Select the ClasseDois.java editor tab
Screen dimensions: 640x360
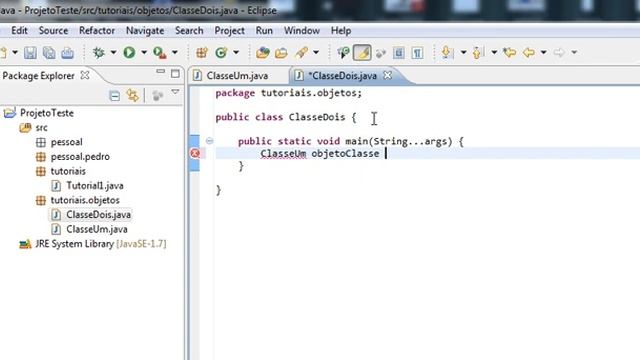click(x=342, y=76)
